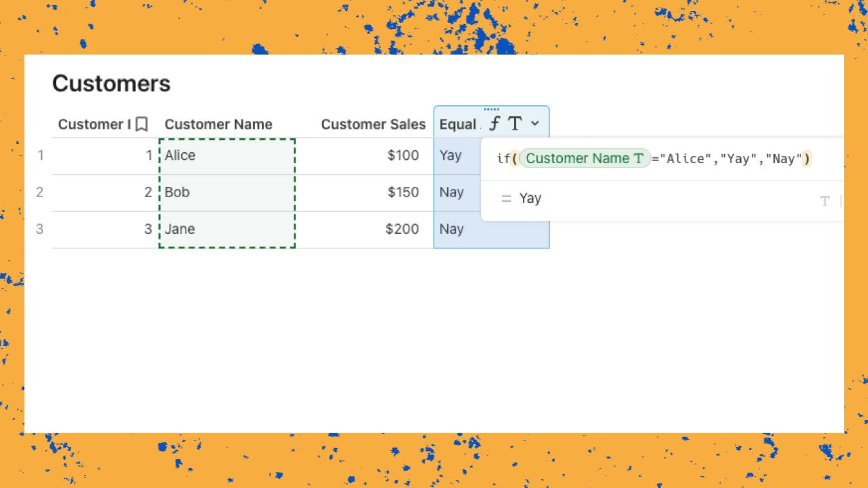
Task: Open the Equal column chevron dropdown
Action: point(535,124)
